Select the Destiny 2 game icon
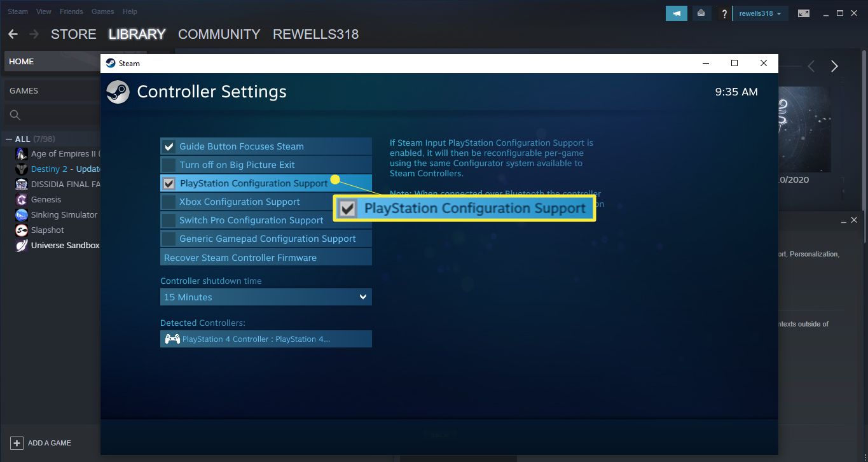The image size is (868, 462). click(x=21, y=169)
